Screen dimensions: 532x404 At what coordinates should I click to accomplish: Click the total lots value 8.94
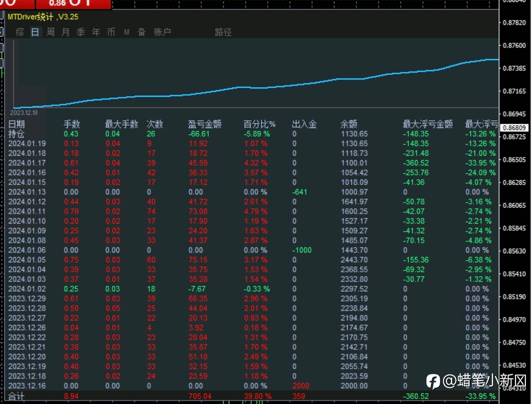pyautogui.click(x=71, y=396)
